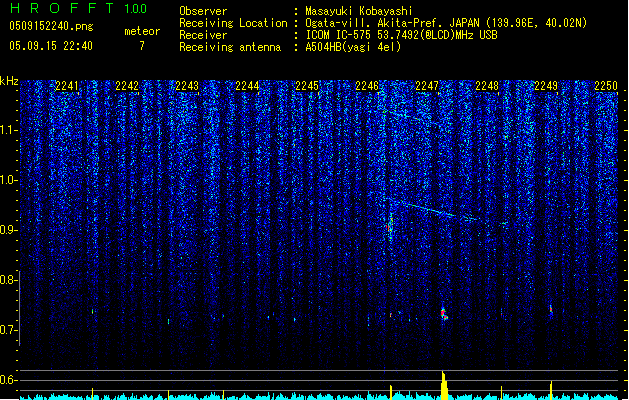Click the date stamp 05.09.15 22:40
The height and width of the screenshot is (400, 629).
[51, 46]
